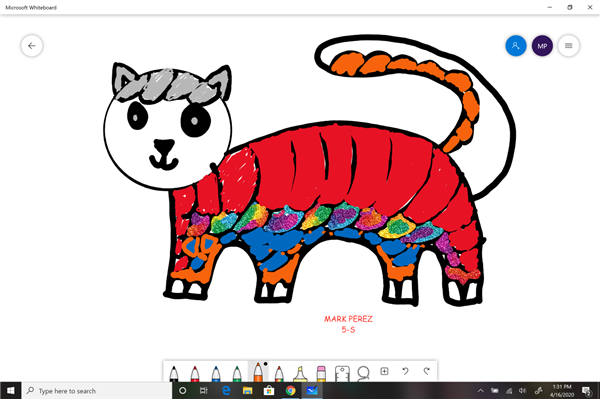The height and width of the screenshot is (399, 600).
Task: Select the green pen tool
Action: tap(237, 373)
